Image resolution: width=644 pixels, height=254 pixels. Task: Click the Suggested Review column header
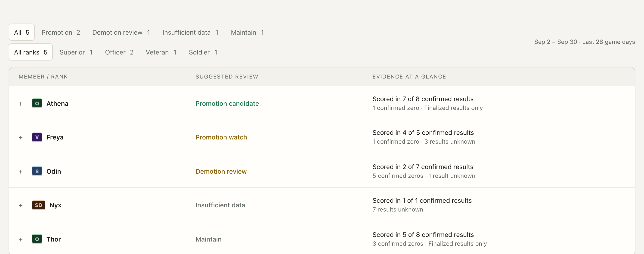point(227,77)
